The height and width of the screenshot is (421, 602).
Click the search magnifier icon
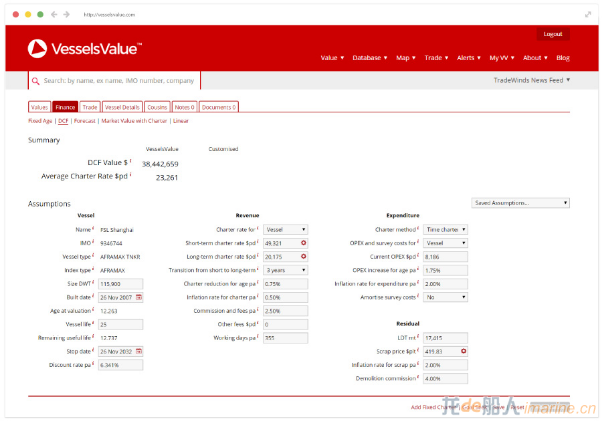[35, 81]
